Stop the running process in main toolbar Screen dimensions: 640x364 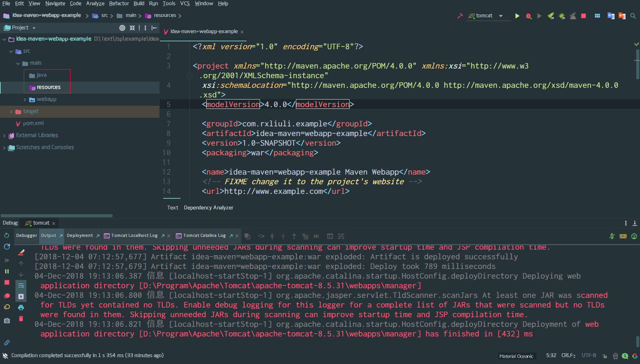pyautogui.click(x=584, y=16)
